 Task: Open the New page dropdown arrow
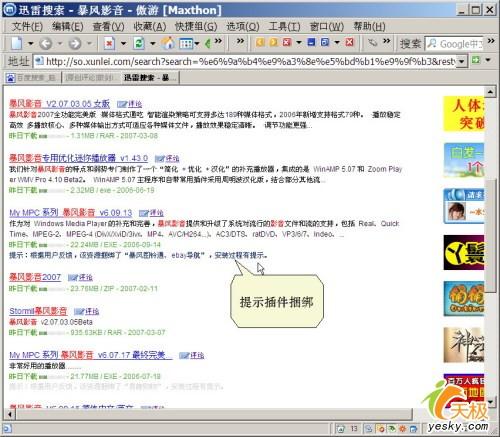[x=31, y=44]
